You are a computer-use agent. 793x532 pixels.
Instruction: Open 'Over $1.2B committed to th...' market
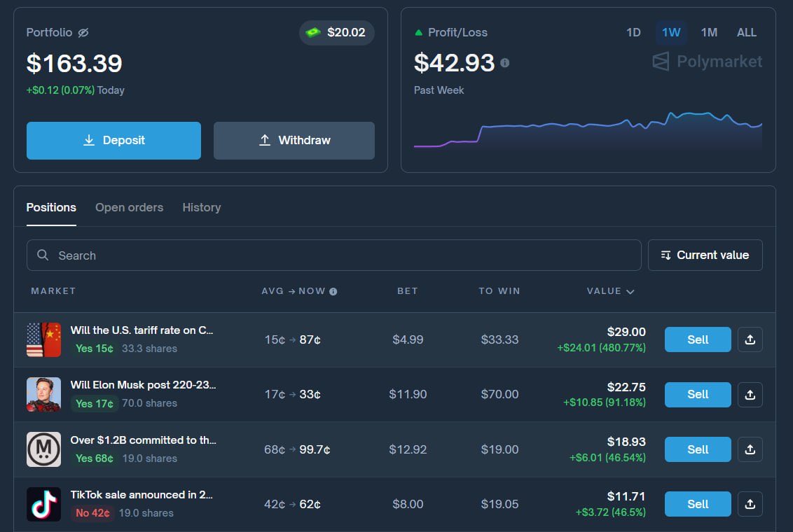tap(143, 440)
